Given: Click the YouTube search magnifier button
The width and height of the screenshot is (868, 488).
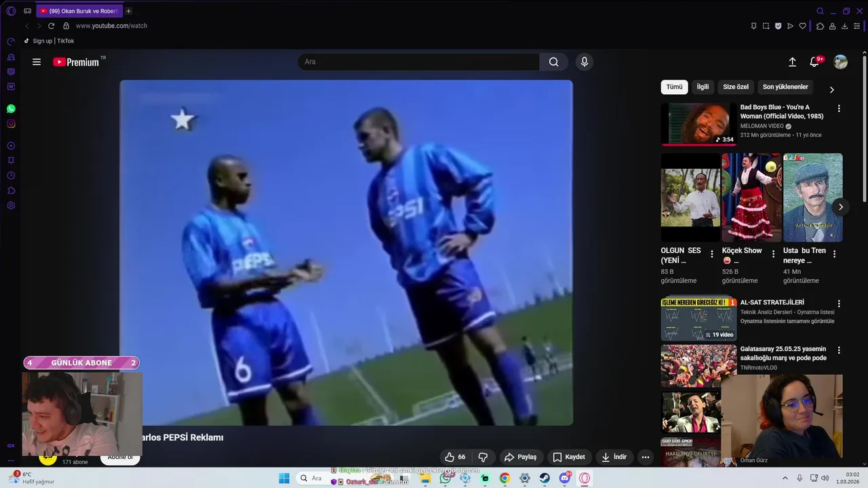Looking at the screenshot, I should click(554, 62).
